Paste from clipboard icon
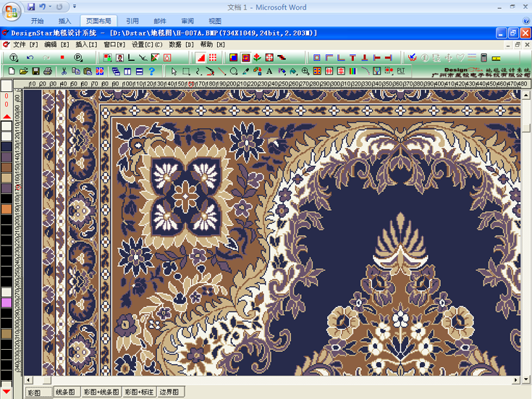532x399 pixels. click(88, 71)
